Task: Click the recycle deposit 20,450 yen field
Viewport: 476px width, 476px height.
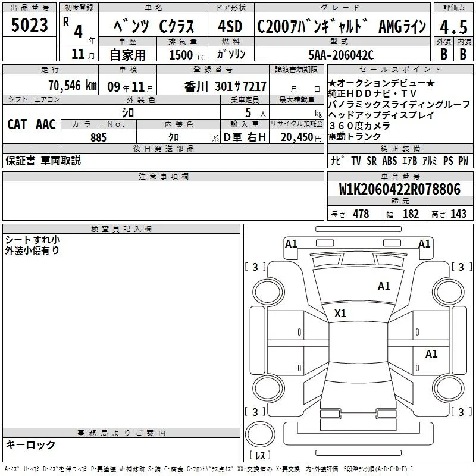Action: tap(296, 137)
